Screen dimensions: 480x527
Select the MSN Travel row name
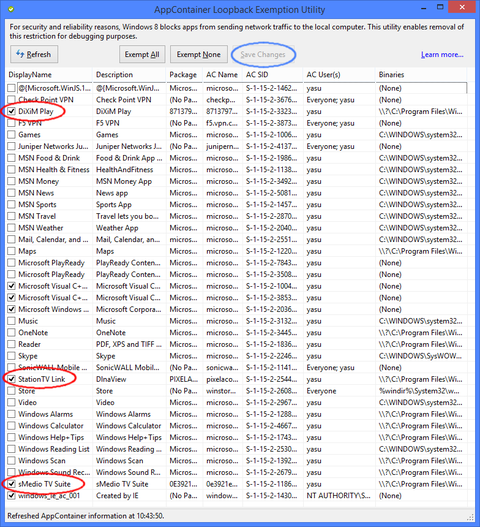[37, 216]
